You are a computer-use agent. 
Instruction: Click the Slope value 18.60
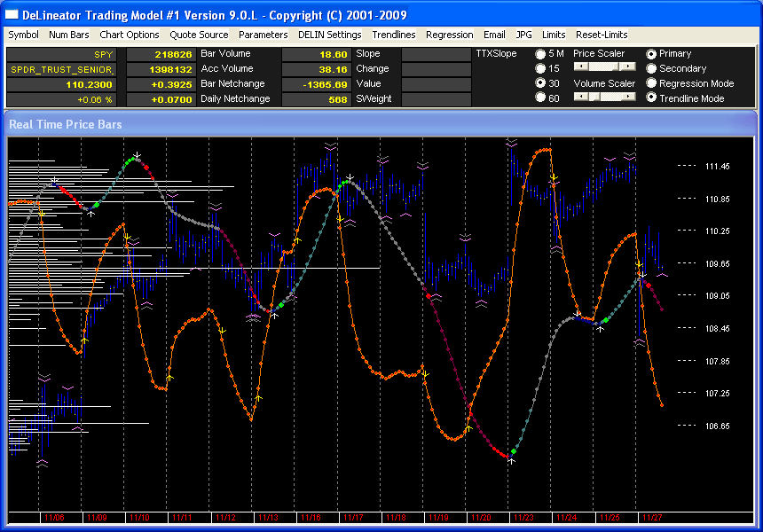pyautogui.click(x=317, y=54)
